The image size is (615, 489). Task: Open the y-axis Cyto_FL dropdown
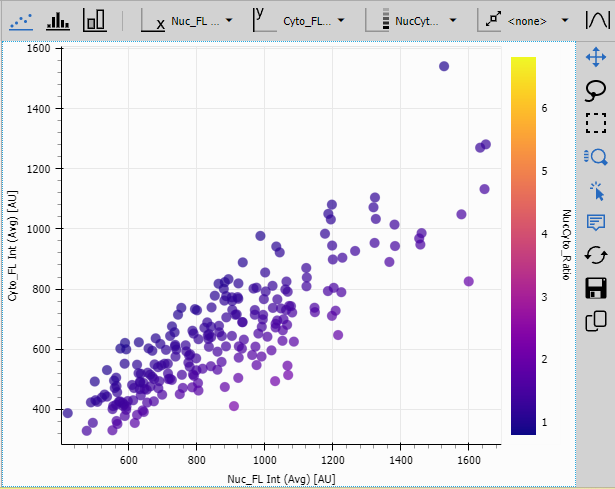(314, 21)
